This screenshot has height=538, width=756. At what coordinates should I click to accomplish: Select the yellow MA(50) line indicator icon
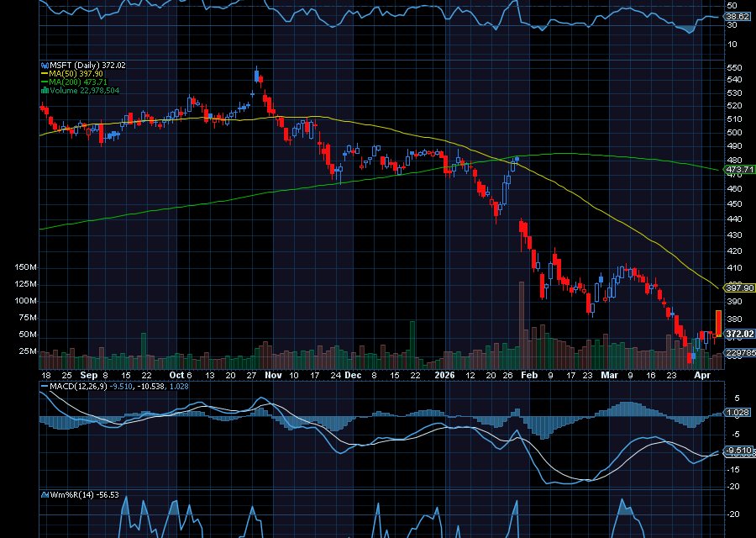click(x=44, y=73)
